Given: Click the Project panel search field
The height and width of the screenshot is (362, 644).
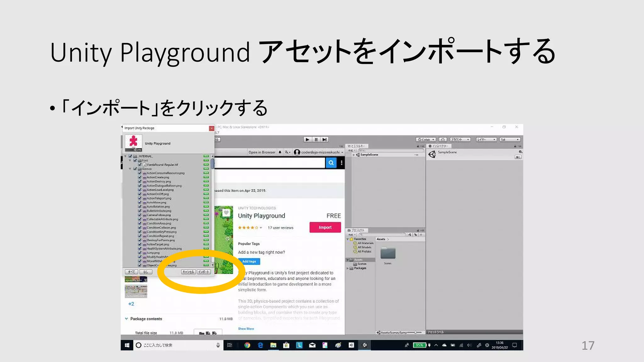Looking at the screenshot, I should pos(382,235).
